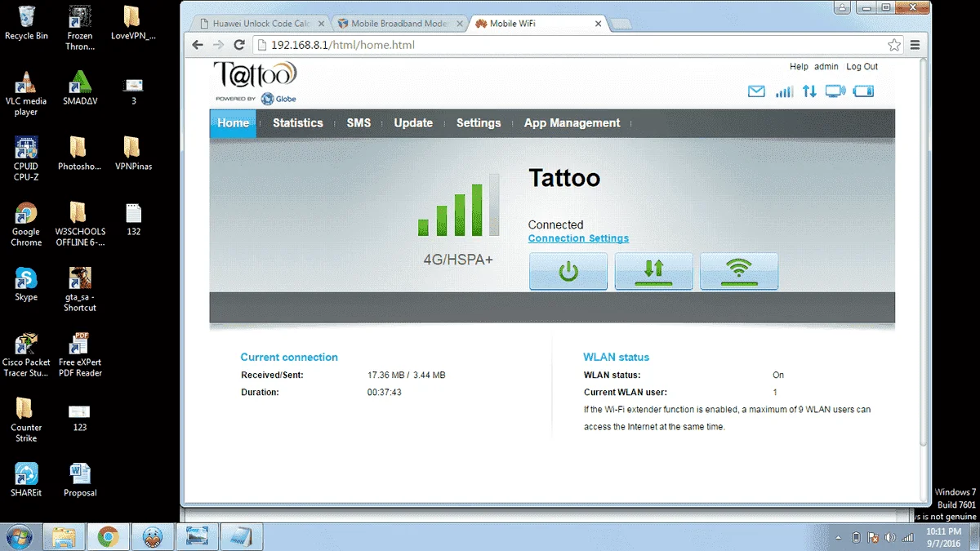Select the Frozen Throne desktop shortcut
Screen dimensions: 980x551
[x=80, y=28]
